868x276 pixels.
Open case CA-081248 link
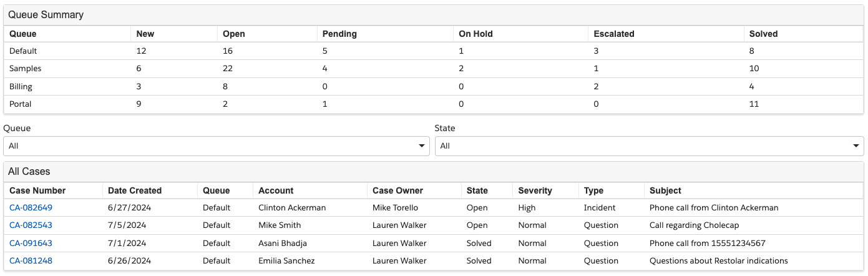(31, 261)
